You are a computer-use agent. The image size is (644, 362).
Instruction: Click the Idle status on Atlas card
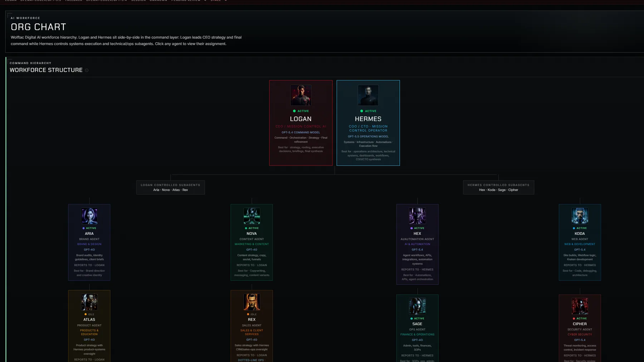coord(89,314)
